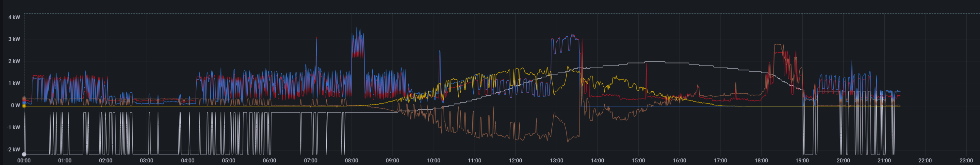Click the 16:00 time axis label

pyautogui.click(x=679, y=161)
